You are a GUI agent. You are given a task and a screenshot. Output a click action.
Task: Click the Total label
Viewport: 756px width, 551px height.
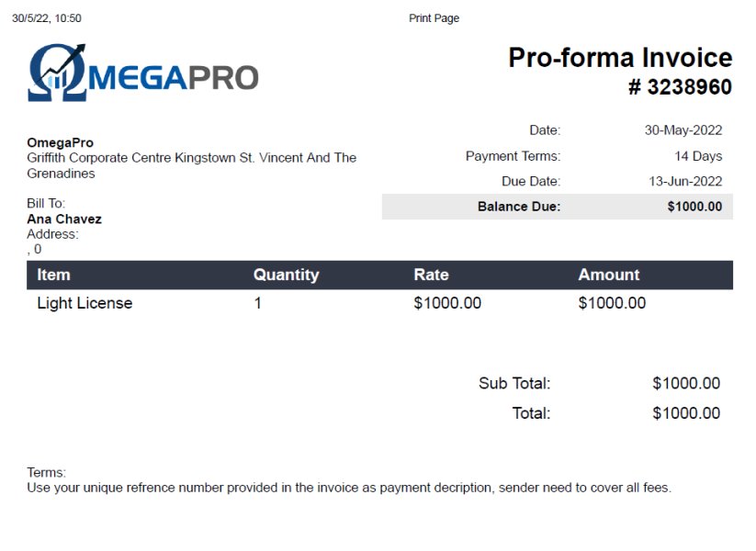pos(531,413)
